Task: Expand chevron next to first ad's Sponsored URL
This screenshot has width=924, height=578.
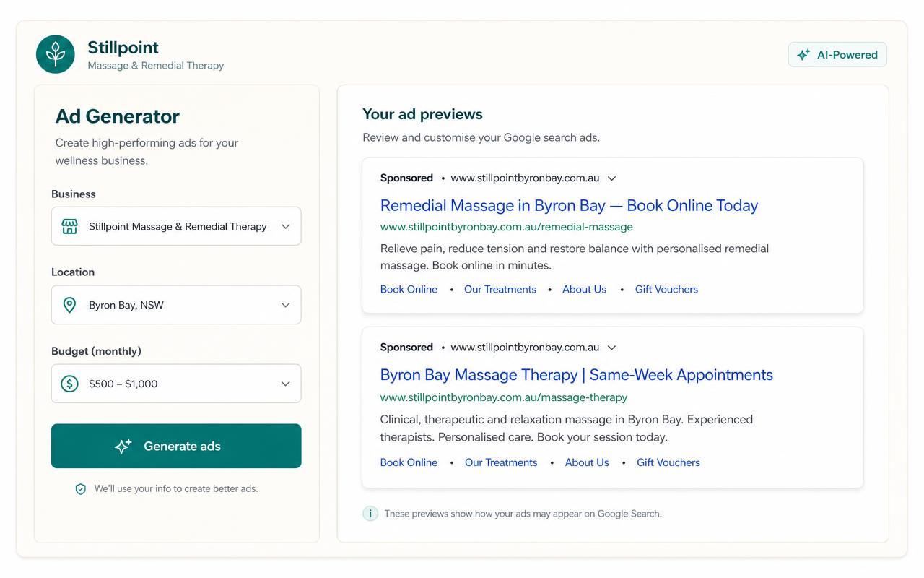Action: pos(612,178)
